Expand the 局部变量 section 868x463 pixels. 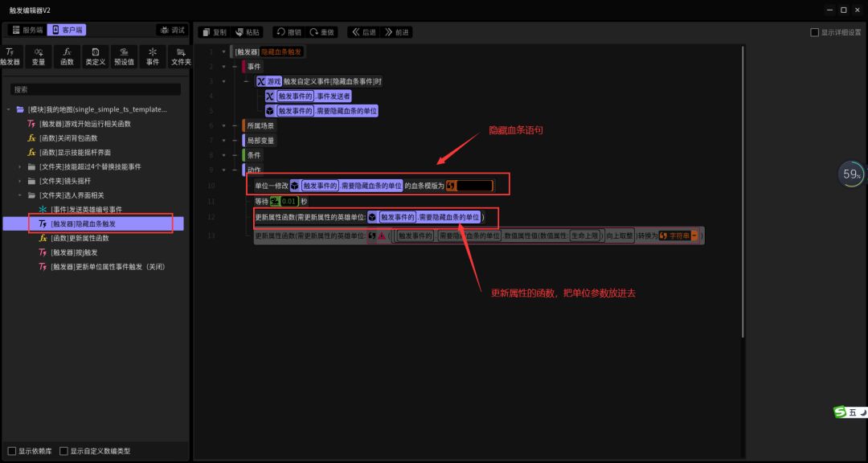click(223, 141)
